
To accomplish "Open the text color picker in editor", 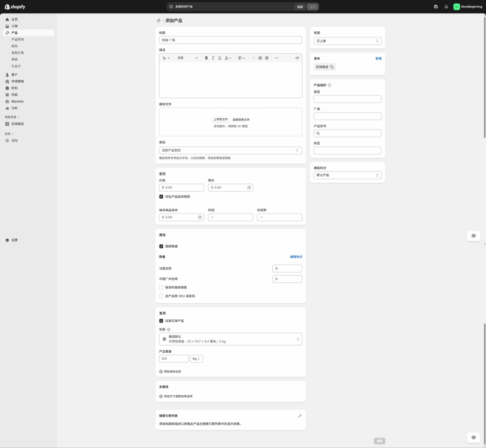I will pos(228,58).
